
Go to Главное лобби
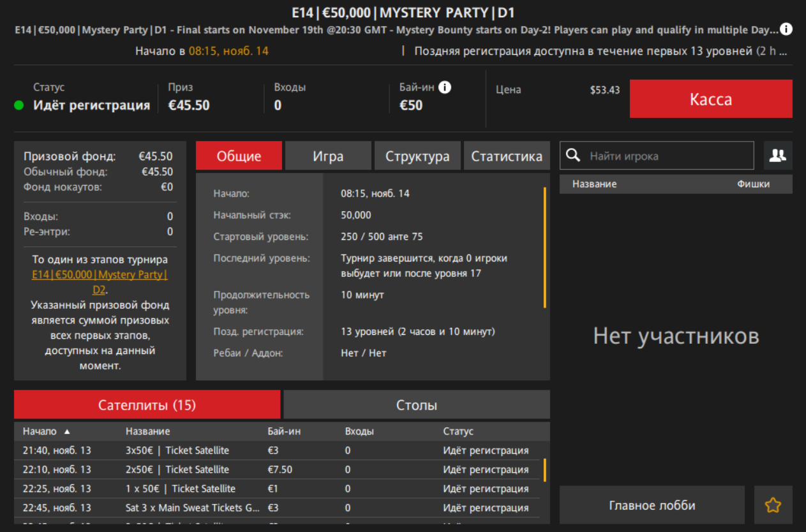click(652, 505)
